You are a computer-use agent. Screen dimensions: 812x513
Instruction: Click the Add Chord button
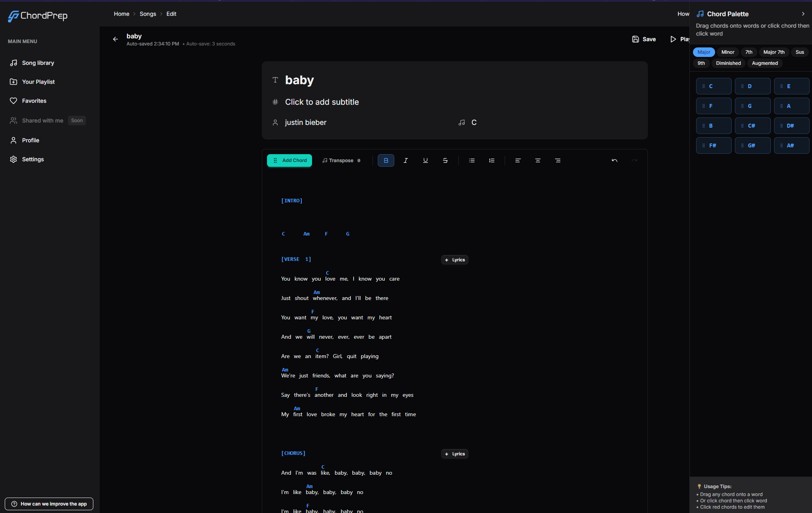pos(290,160)
